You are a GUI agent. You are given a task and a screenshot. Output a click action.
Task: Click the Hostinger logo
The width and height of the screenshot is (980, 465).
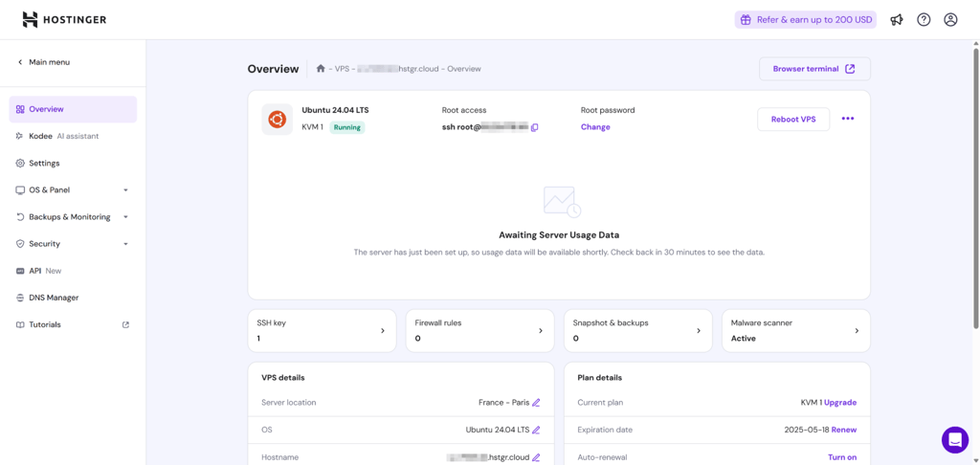pos(64,20)
